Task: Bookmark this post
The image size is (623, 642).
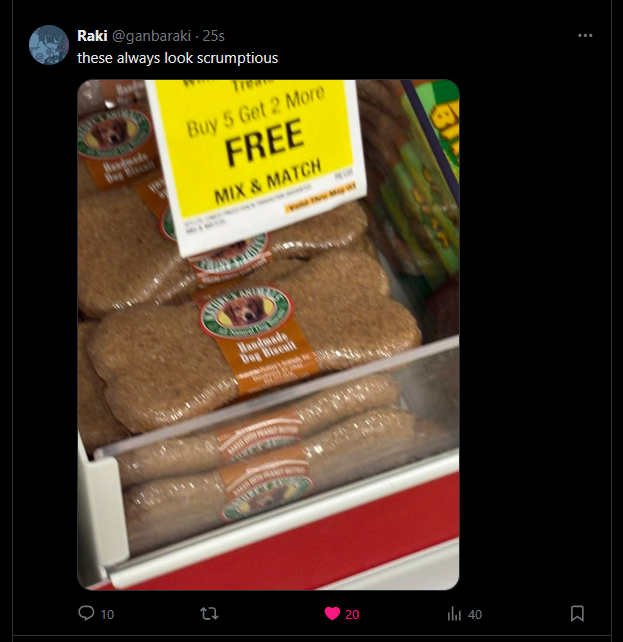Action: 577,613
